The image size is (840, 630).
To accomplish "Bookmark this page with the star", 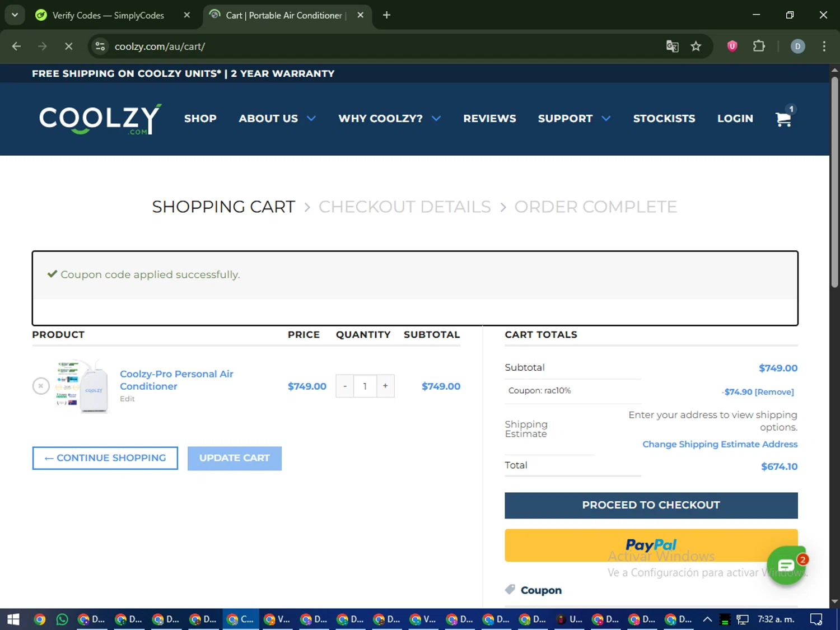I will point(696,46).
